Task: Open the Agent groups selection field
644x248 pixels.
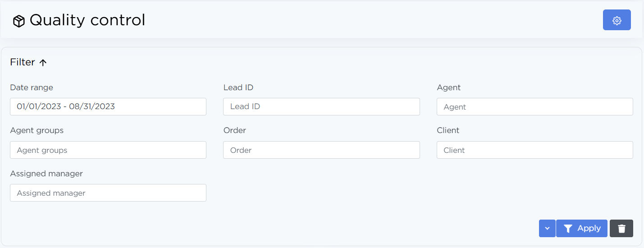Action: point(108,150)
